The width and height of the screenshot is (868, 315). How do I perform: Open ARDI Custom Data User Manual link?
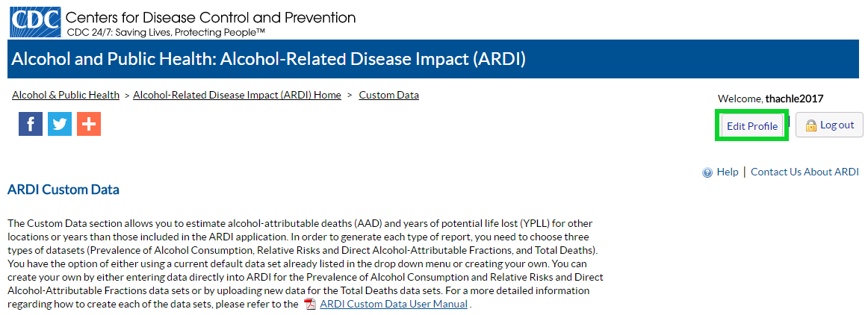(x=394, y=304)
